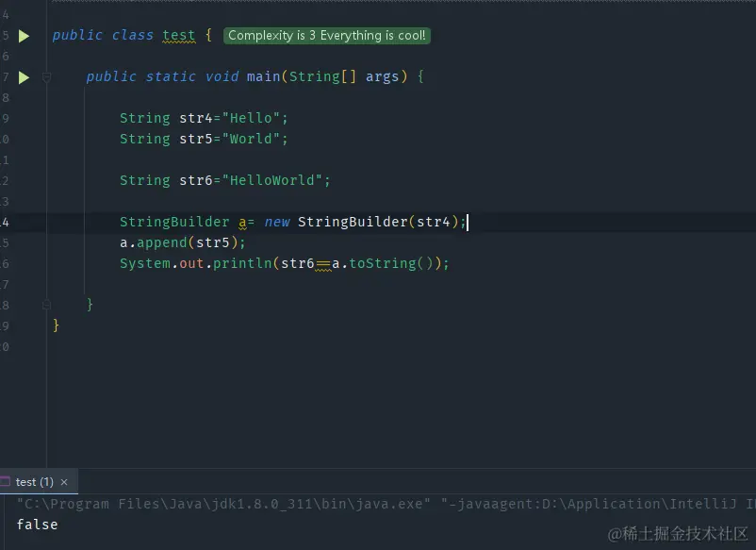Click the str6 "HelloWorld" declaration
756x550 pixels.
[x=224, y=180]
